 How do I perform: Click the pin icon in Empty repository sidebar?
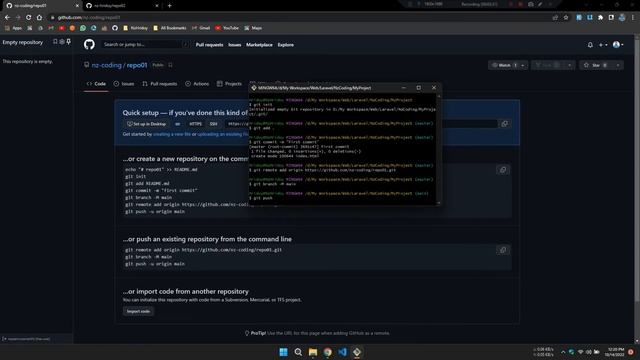click(x=69, y=42)
